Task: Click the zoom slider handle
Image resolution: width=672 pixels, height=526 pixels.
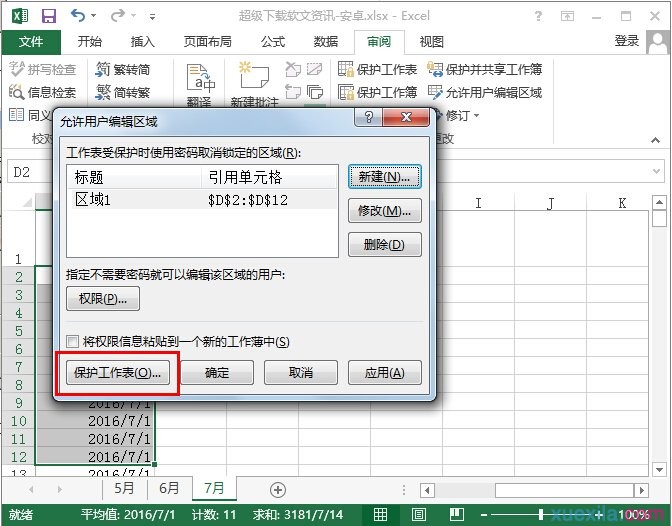Action: [x=541, y=514]
